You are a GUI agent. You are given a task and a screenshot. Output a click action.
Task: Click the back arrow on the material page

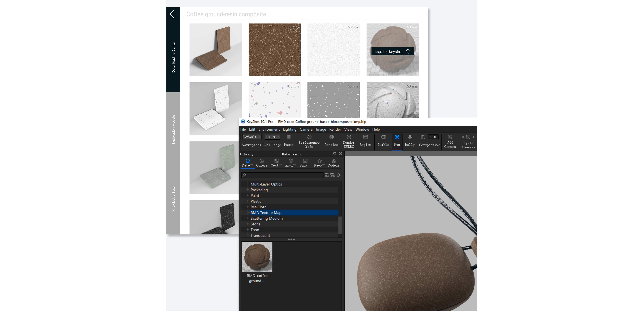(x=174, y=14)
